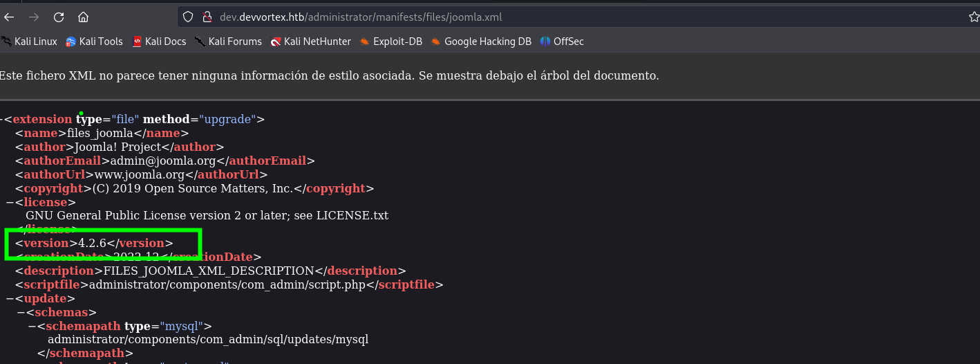
Task: Collapse the root extension XML node
Action: pyautogui.click(x=2, y=120)
